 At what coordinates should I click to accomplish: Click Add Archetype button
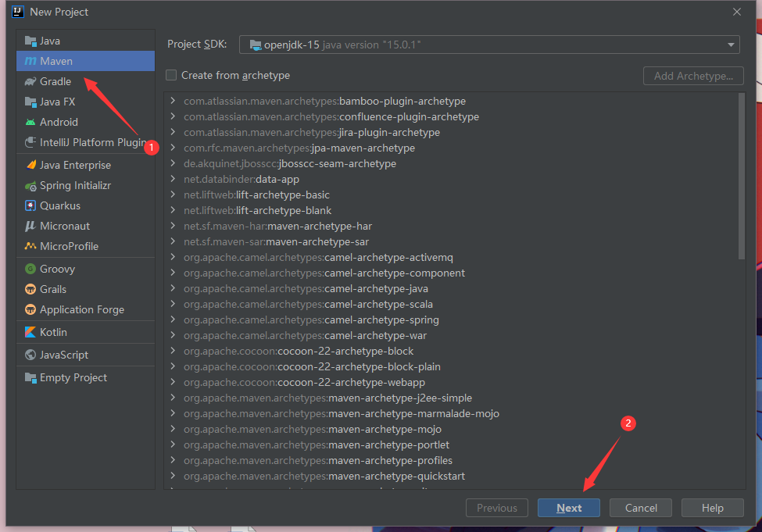(x=693, y=76)
